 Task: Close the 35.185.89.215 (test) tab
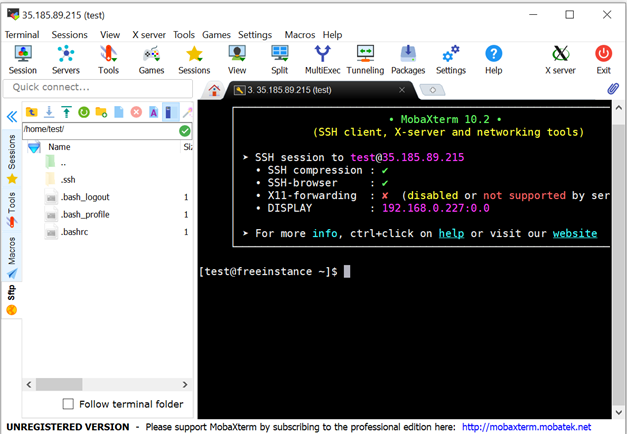click(x=402, y=90)
